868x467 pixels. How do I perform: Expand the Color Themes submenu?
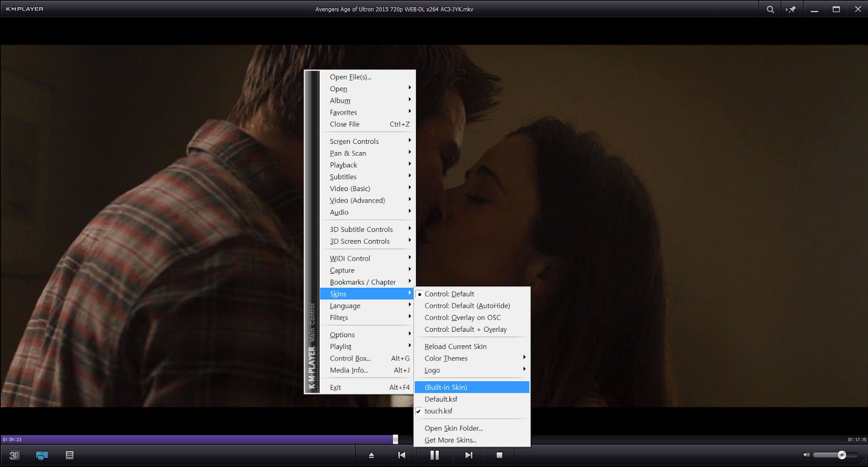pyautogui.click(x=472, y=358)
